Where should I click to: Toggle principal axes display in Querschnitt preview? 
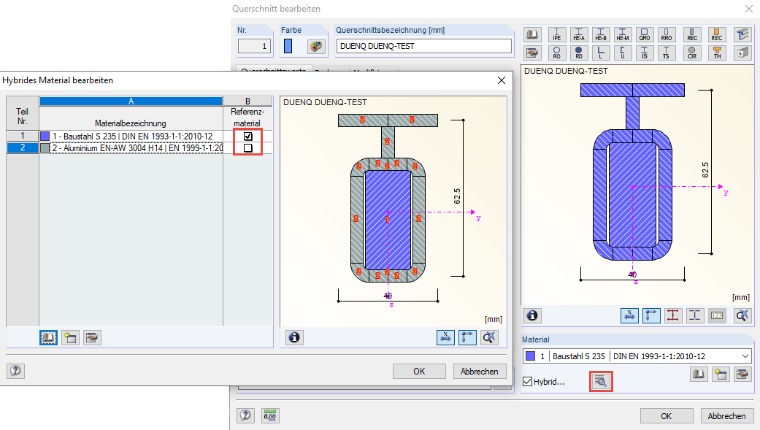tap(629, 316)
